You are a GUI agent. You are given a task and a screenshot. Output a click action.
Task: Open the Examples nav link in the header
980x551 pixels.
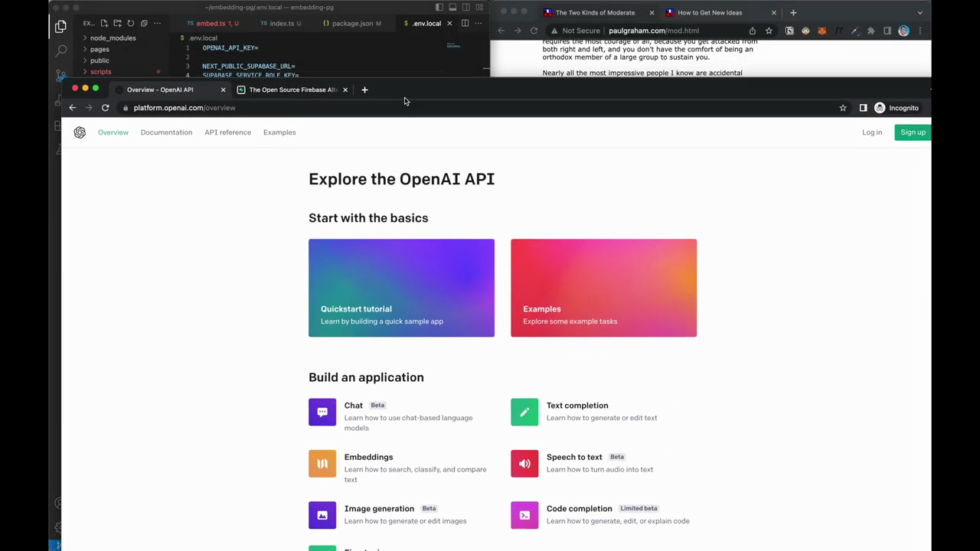[x=279, y=132]
